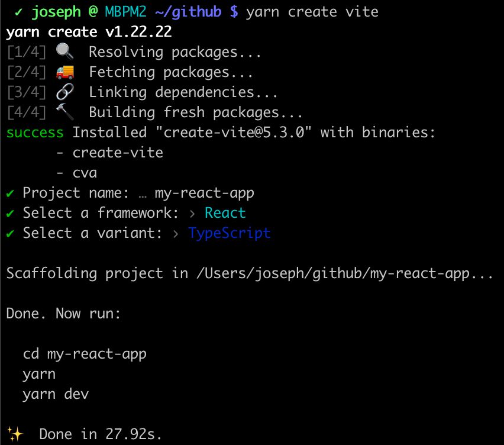Click the chevron arrow before TypeScript
The image size is (504, 445).
pyautogui.click(x=176, y=233)
